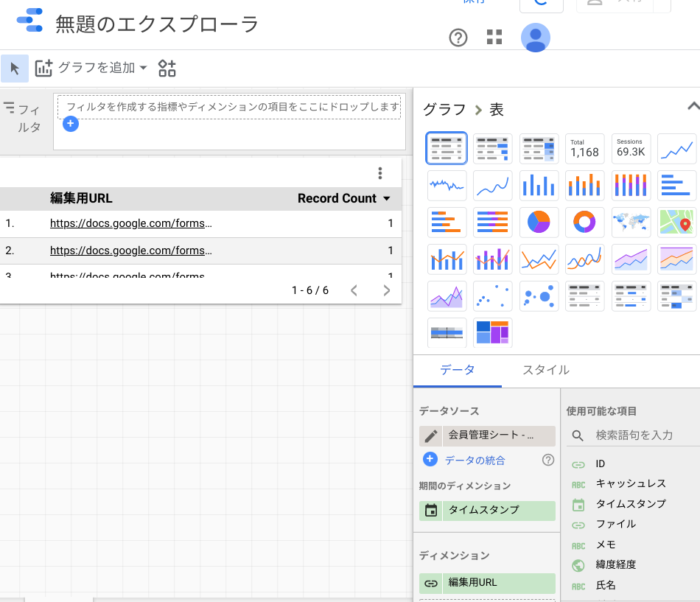The image size is (700, 602).
Task: Select the メモ available field
Action: (606, 545)
